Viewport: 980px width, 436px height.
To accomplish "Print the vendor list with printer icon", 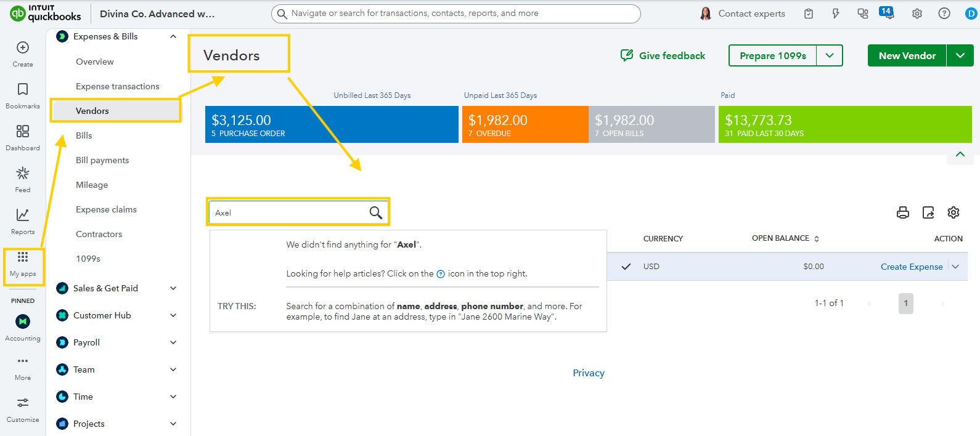I will (903, 212).
